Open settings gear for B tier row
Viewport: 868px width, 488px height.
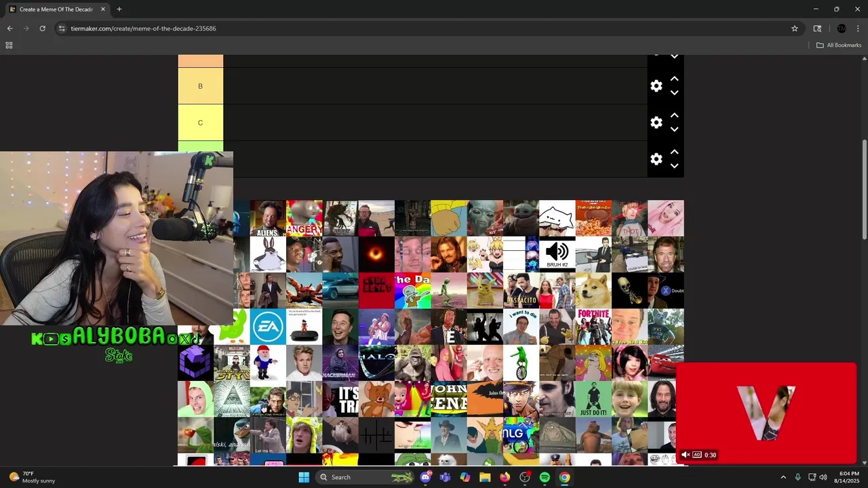click(x=656, y=86)
